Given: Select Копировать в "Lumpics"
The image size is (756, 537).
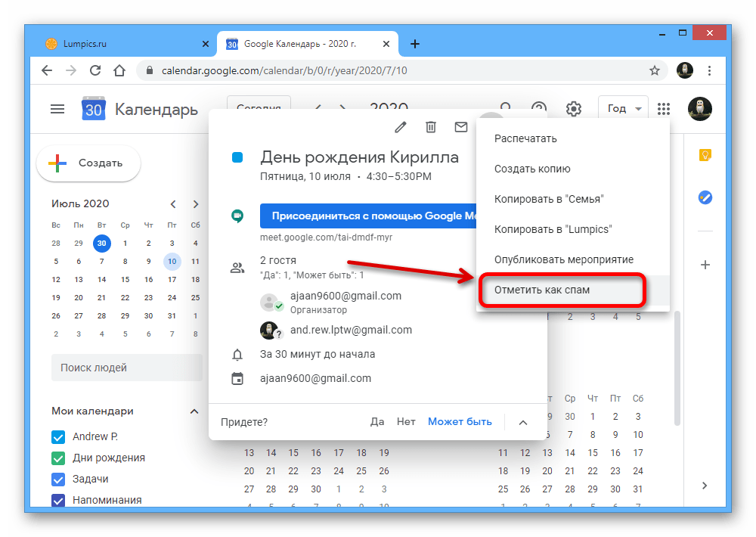Looking at the screenshot, I should point(573,229).
